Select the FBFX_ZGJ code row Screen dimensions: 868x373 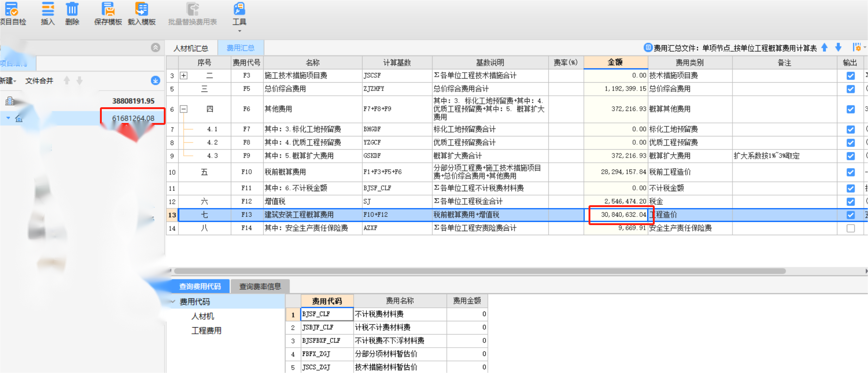pyautogui.click(x=327, y=354)
